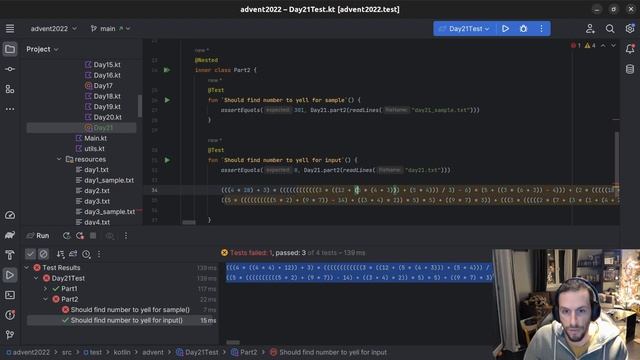Open the Profiler tool window
Image resolution: width=640 pixels, height=360 pixels.
click(x=10, y=215)
